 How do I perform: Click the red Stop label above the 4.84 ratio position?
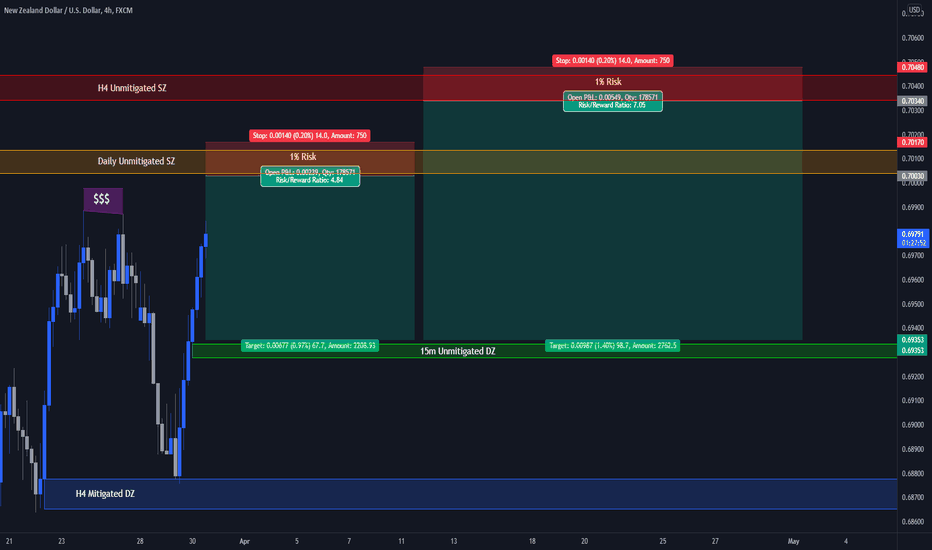(x=310, y=136)
